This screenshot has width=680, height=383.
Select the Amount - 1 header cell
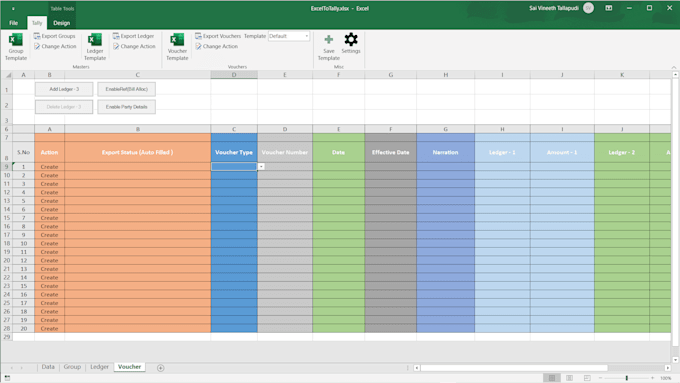[x=562, y=152]
